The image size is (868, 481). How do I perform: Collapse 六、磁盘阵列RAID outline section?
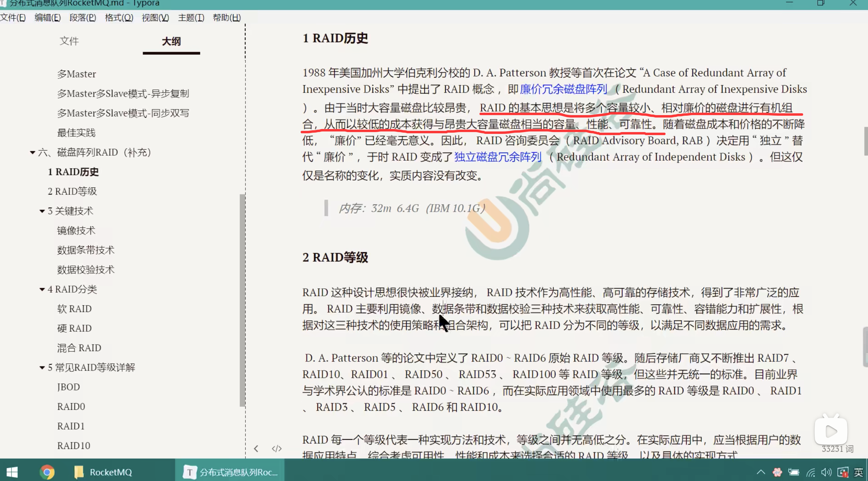click(x=32, y=153)
